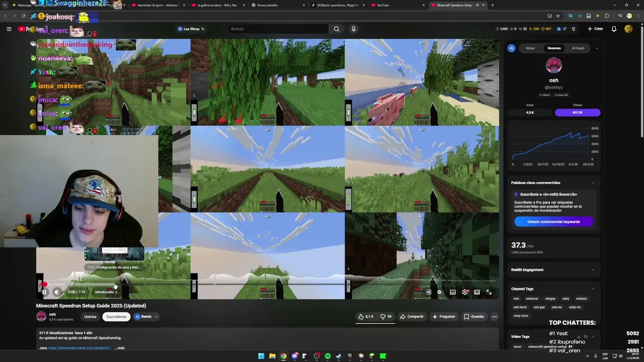Viewport: 644px width, 362px height.
Task: Open the download.oracle.com Java link
Action: (79, 348)
